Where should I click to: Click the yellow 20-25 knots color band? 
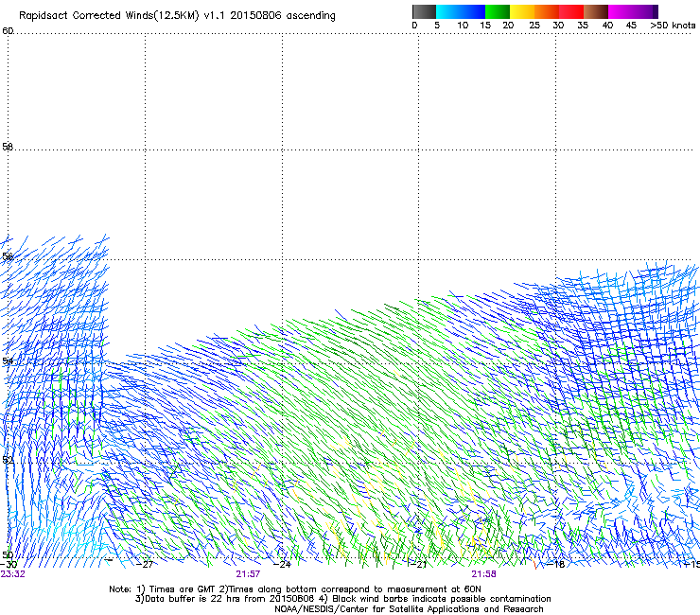522,11
